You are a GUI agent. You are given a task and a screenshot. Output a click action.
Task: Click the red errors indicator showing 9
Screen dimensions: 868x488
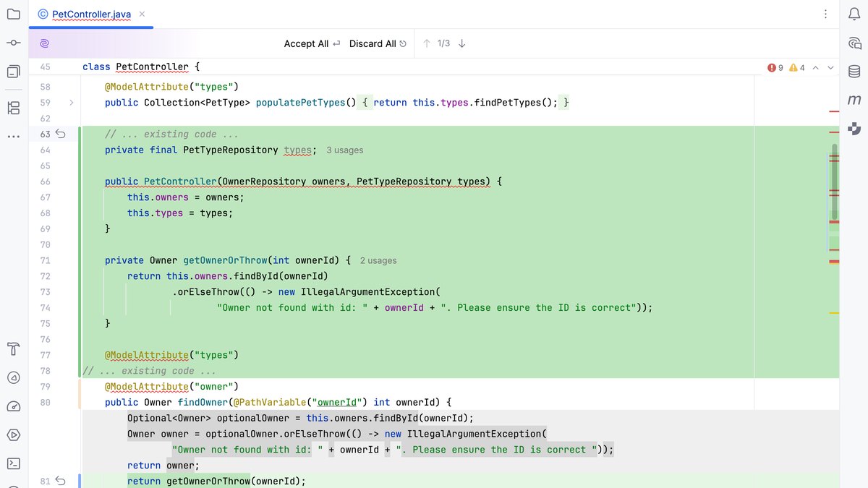[775, 67]
